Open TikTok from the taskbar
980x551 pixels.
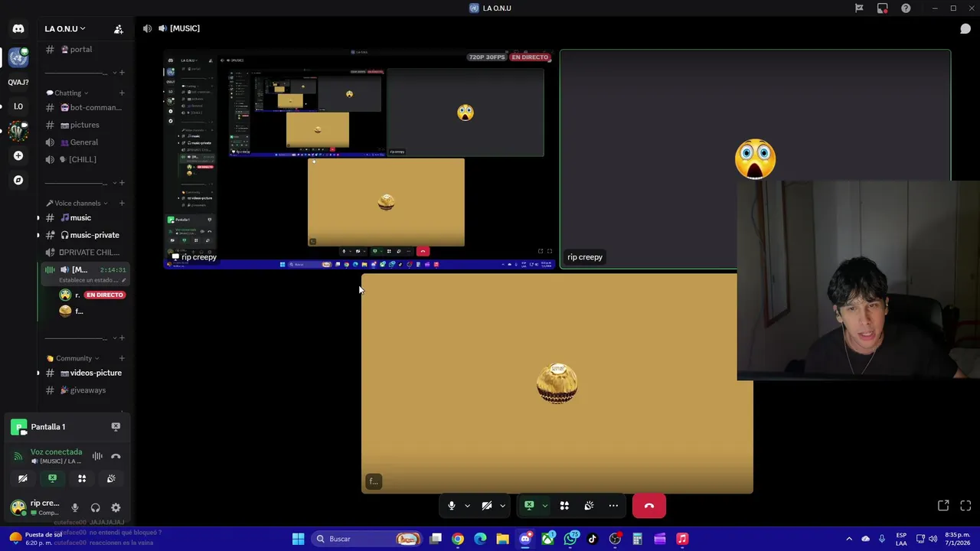[592, 539]
